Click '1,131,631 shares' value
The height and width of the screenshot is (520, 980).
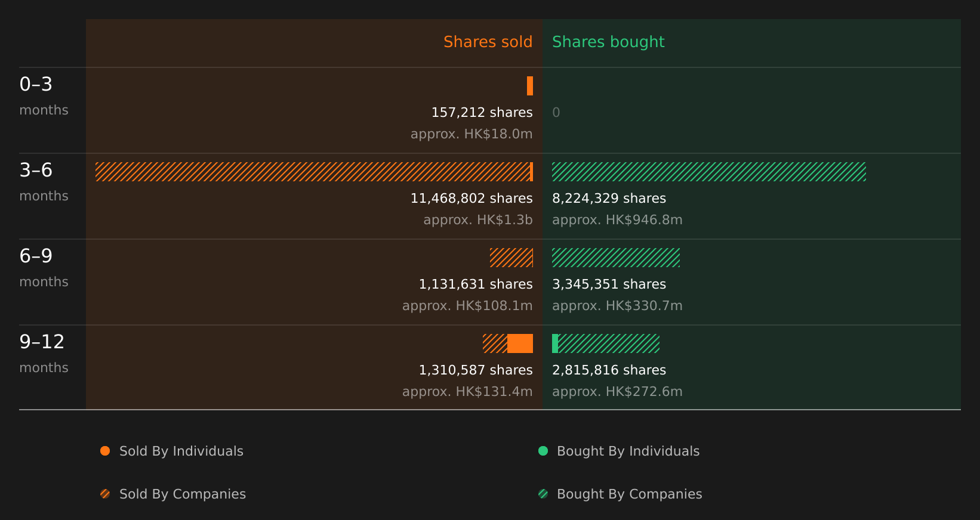476,284
